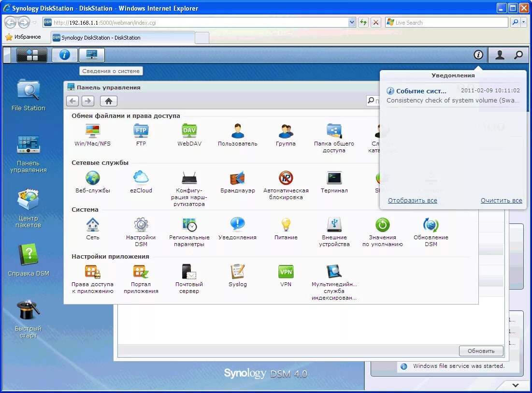
Task: Open the Группа group settings
Action: point(286,135)
